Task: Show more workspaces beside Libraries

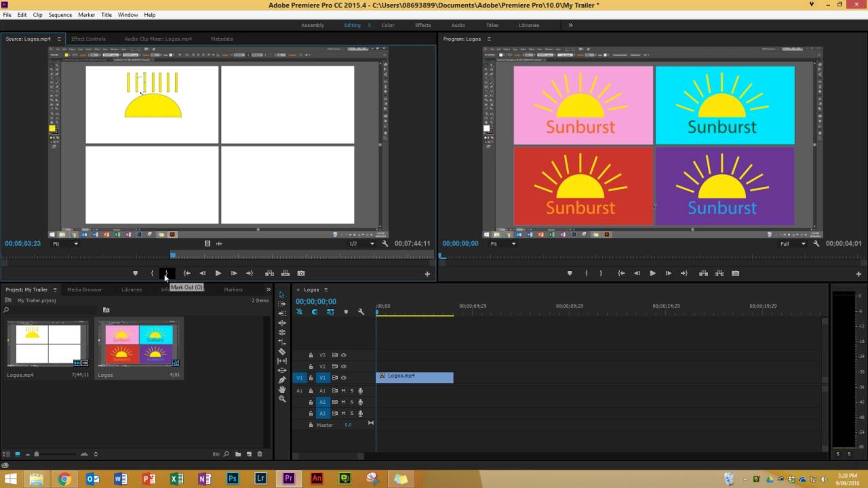Action: (x=570, y=25)
